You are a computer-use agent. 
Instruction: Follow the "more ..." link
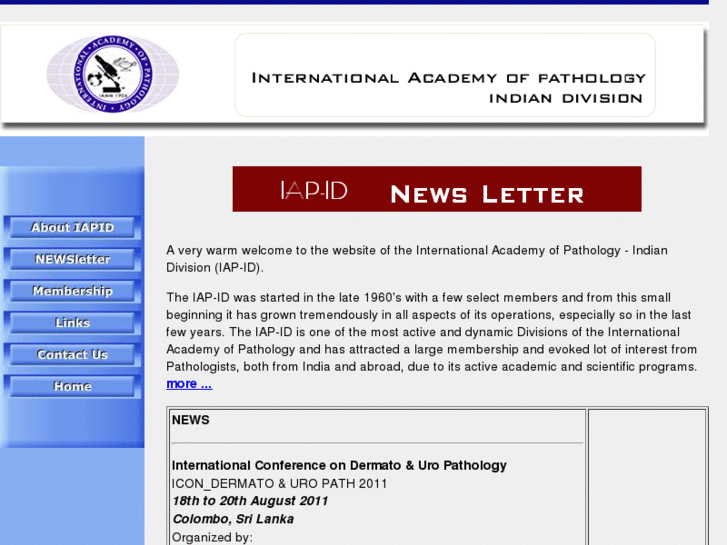pos(189,384)
